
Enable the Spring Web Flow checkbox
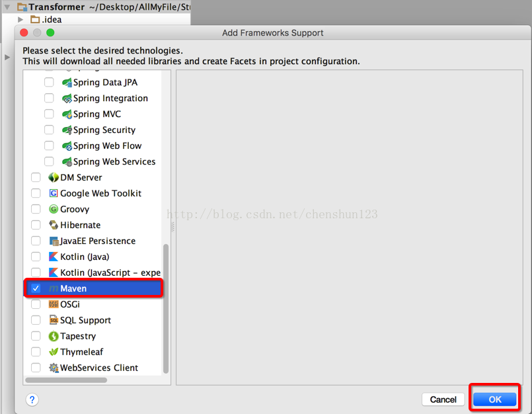pyautogui.click(x=49, y=145)
